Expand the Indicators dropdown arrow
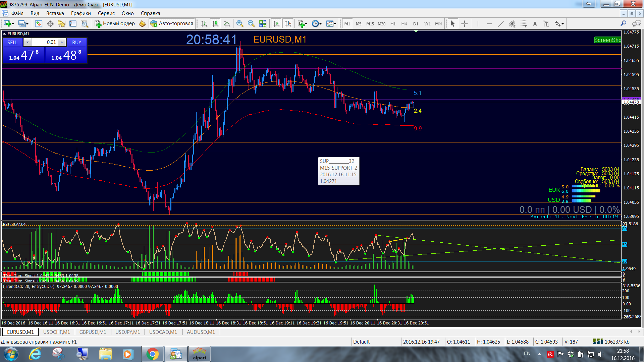The height and width of the screenshot is (362, 644). pos(306,24)
